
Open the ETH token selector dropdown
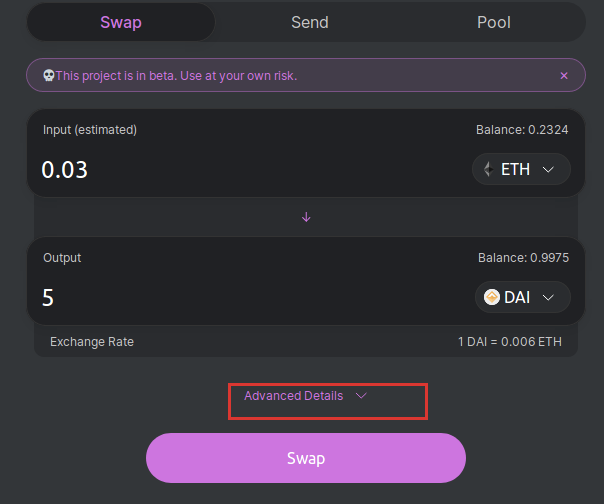point(521,169)
